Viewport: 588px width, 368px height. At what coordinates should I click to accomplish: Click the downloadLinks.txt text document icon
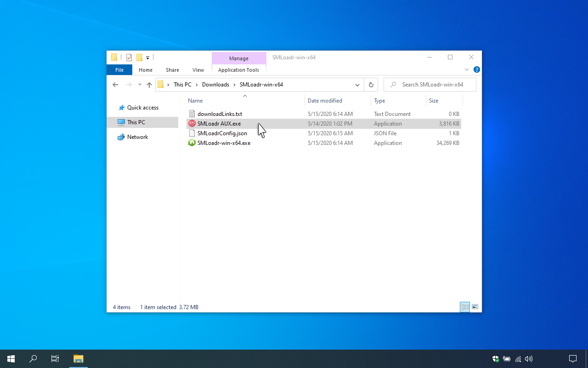tap(192, 114)
